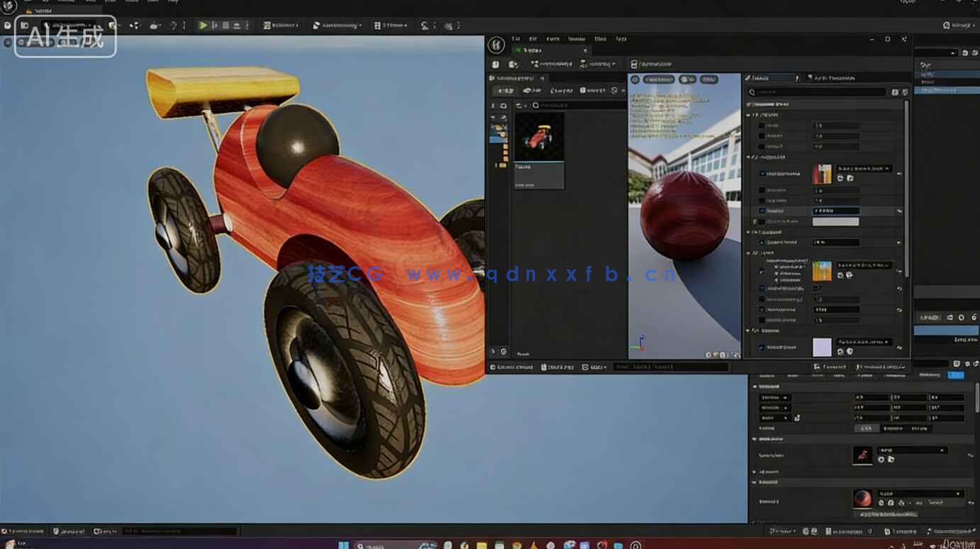Close the material editor's document tab
The height and width of the screenshot is (549, 980).
pyautogui.click(x=585, y=50)
